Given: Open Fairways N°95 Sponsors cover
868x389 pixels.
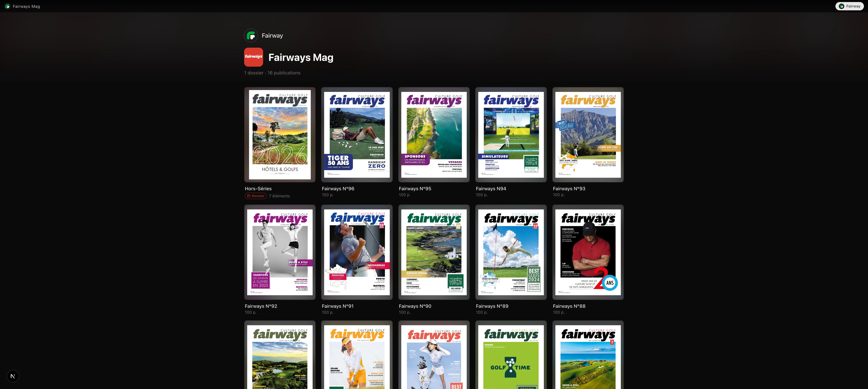Looking at the screenshot, I should point(434,135).
